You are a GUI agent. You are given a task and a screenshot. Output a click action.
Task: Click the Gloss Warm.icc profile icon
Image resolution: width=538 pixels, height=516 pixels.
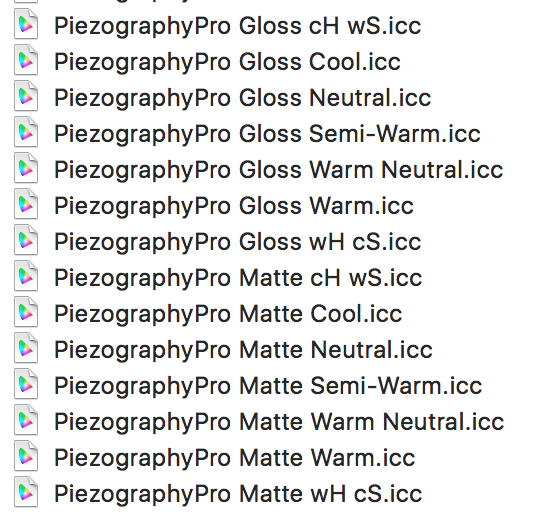[x=26, y=204]
